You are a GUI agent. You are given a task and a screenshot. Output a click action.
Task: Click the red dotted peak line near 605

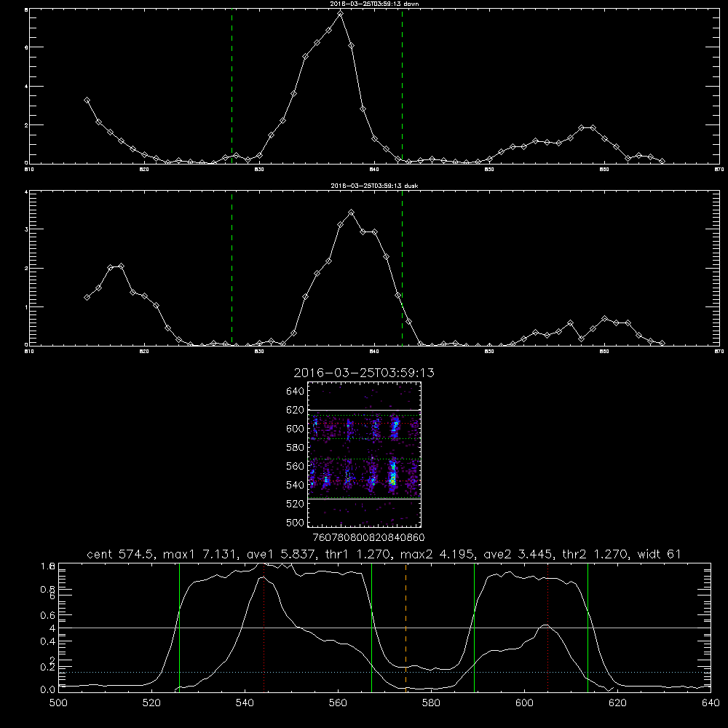(548, 627)
